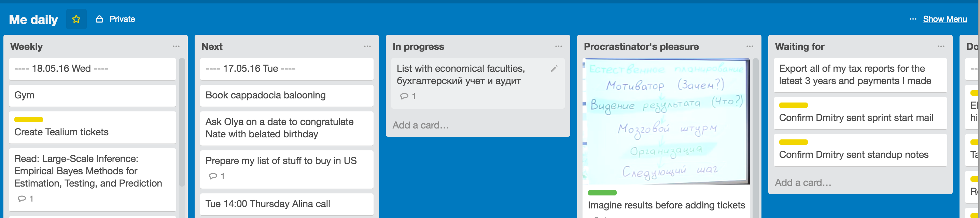Open In progress list ellipsis menu
This screenshot has height=218, width=980.
coord(559,46)
